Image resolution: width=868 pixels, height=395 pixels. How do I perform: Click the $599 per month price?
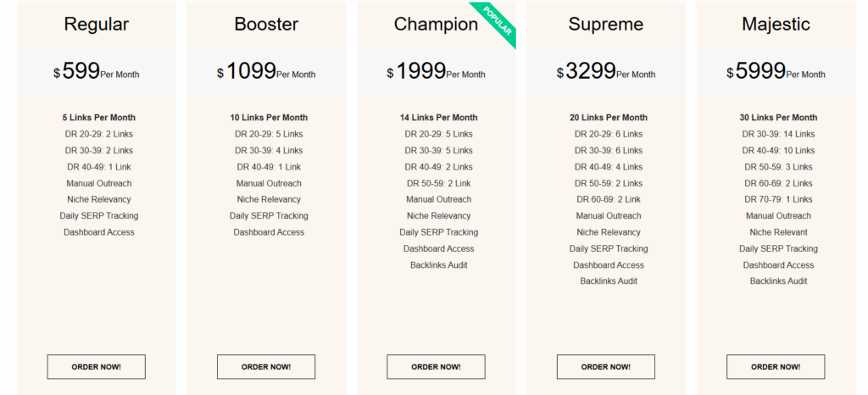(96, 72)
